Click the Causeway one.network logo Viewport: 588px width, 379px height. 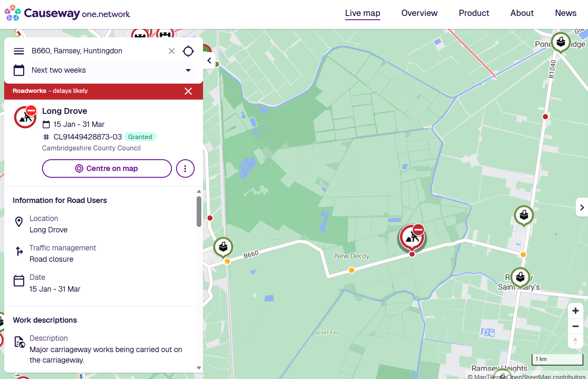(x=67, y=13)
